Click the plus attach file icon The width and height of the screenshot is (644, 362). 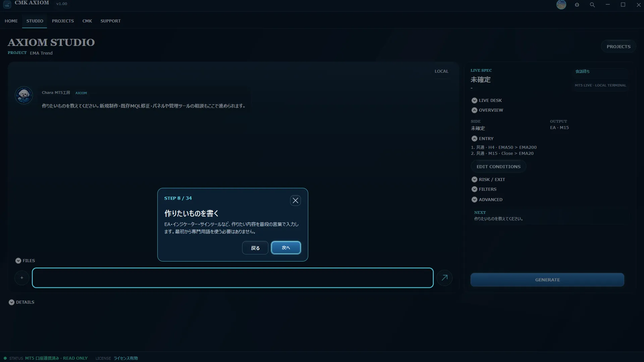(x=22, y=278)
